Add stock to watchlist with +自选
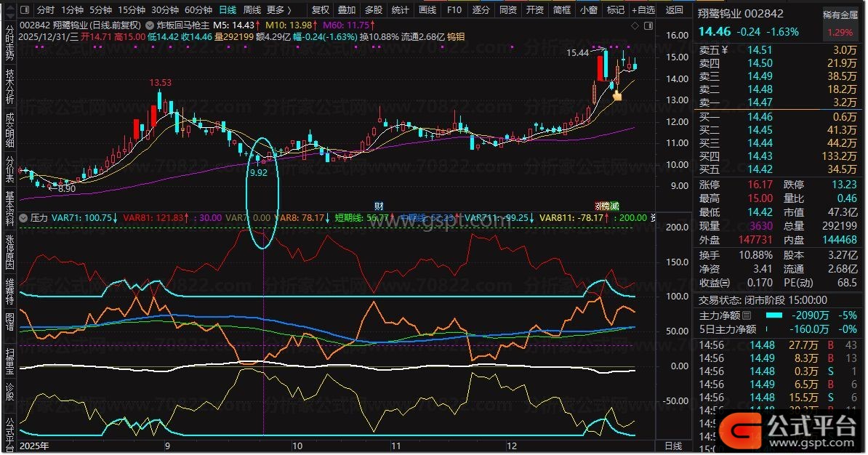 pos(643,10)
